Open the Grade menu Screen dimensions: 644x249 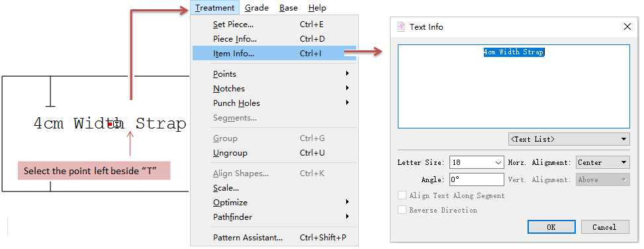click(x=257, y=8)
